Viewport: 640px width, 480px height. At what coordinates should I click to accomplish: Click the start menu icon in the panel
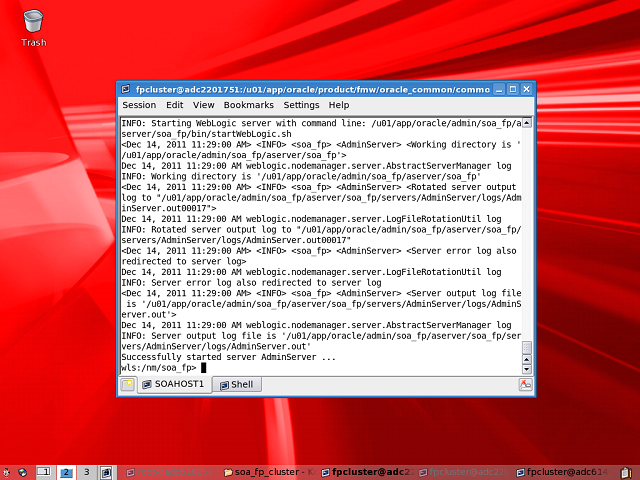click(x=7, y=473)
